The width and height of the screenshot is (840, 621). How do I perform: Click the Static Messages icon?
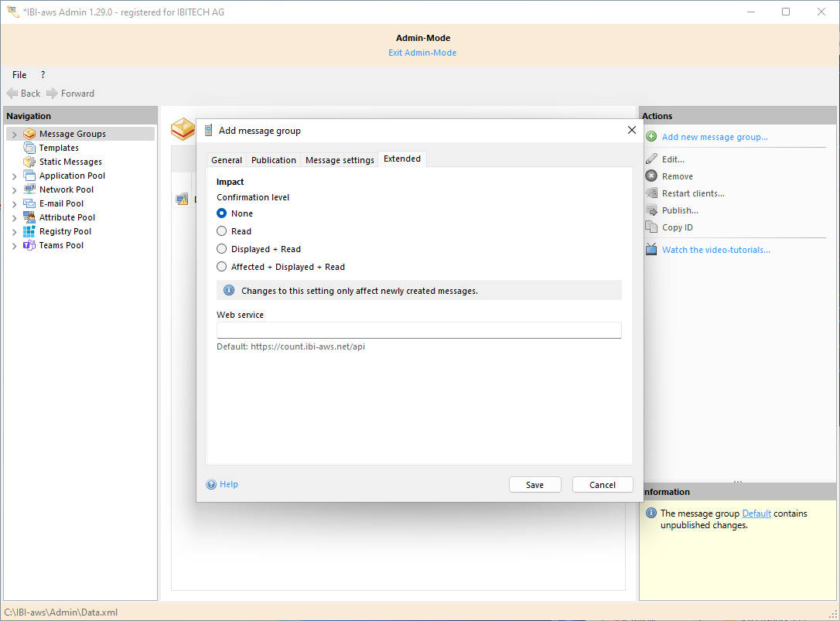pyautogui.click(x=29, y=162)
